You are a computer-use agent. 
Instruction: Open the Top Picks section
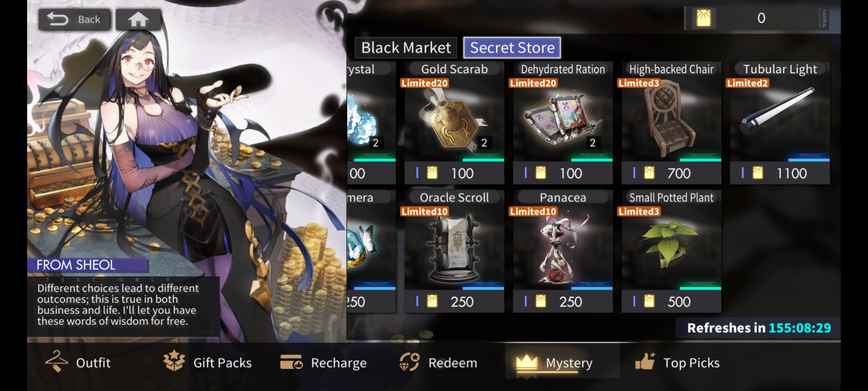(677, 362)
